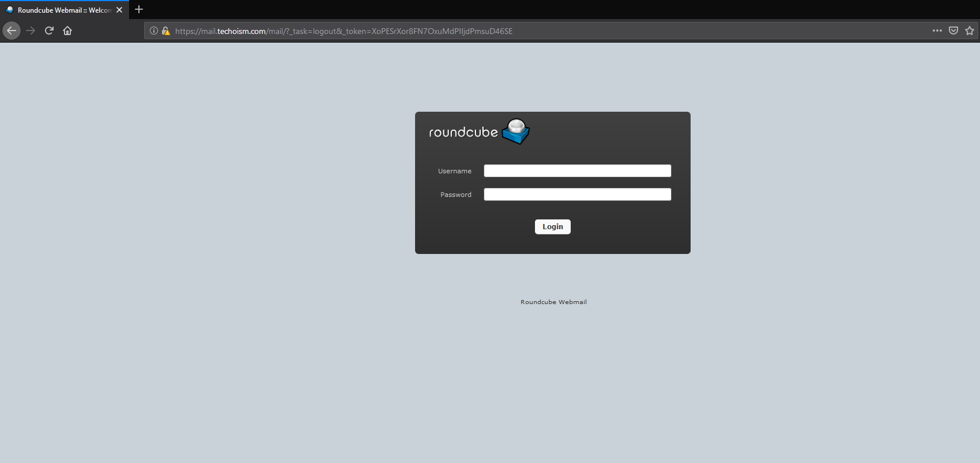Go to the browser Home page
Viewport: 980px width, 463px height.
click(x=67, y=31)
